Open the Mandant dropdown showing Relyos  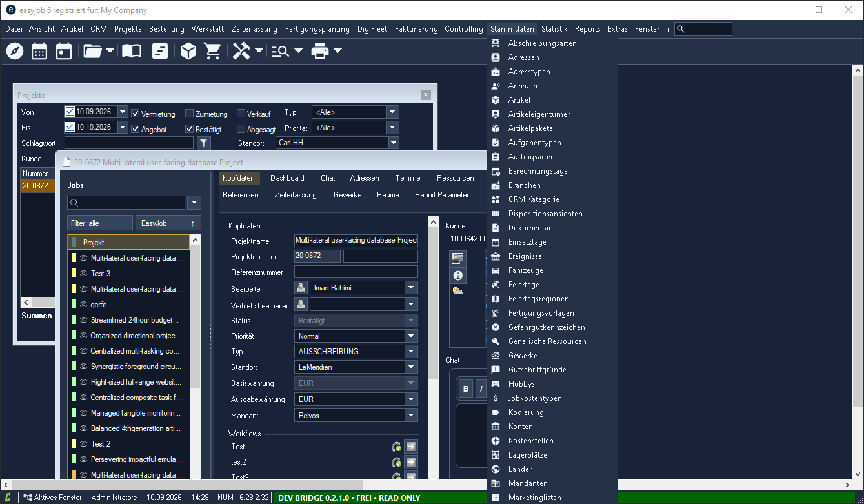click(x=411, y=416)
